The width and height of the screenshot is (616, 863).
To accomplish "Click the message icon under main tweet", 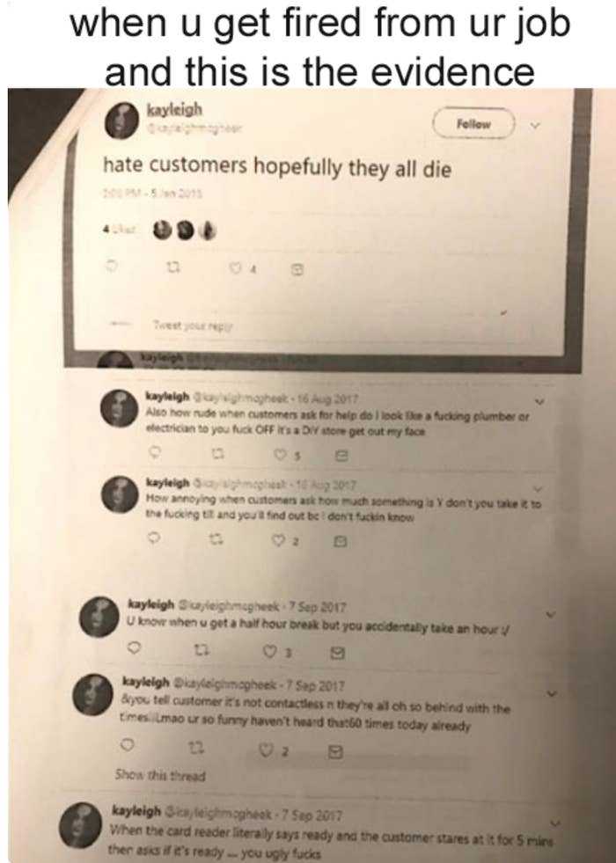I will tap(297, 270).
